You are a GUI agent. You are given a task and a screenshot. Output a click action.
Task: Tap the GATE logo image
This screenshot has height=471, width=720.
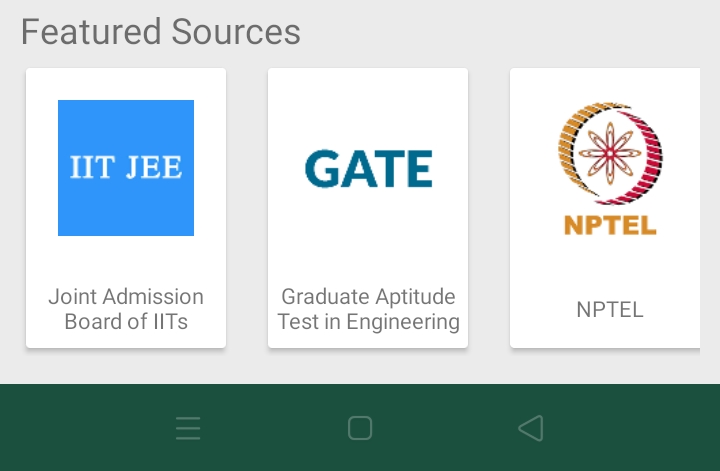point(368,168)
